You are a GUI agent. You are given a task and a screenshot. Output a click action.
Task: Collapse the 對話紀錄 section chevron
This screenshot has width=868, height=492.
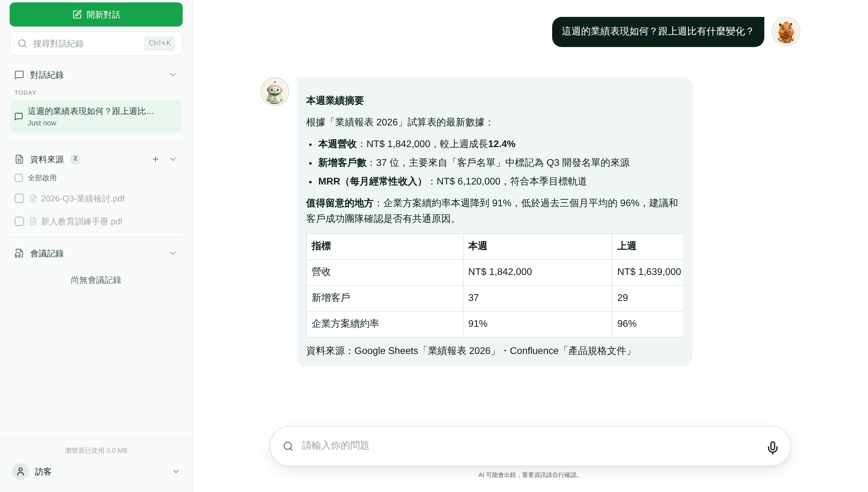173,75
